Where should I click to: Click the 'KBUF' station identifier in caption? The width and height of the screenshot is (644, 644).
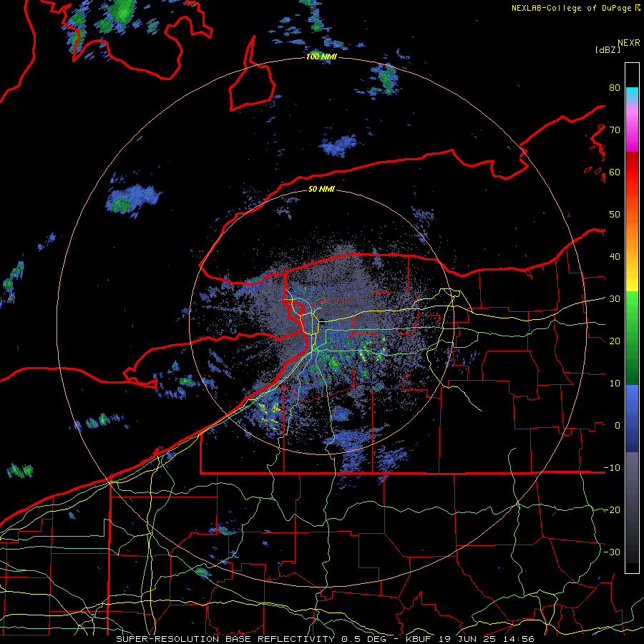coord(420,639)
